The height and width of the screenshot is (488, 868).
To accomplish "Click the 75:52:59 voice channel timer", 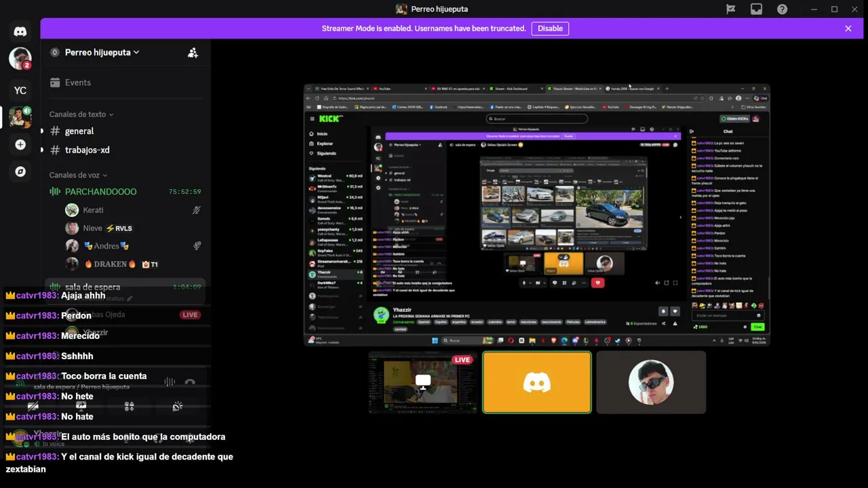I will 184,192.
